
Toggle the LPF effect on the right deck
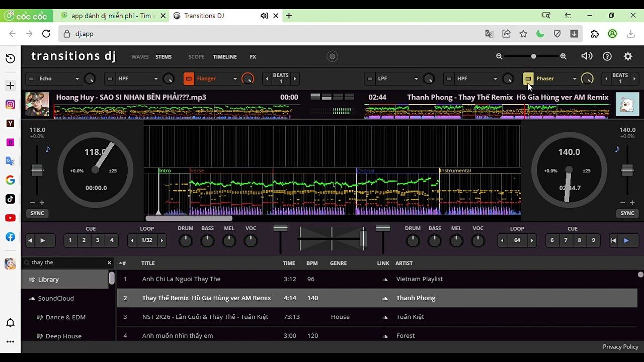[370, 78]
